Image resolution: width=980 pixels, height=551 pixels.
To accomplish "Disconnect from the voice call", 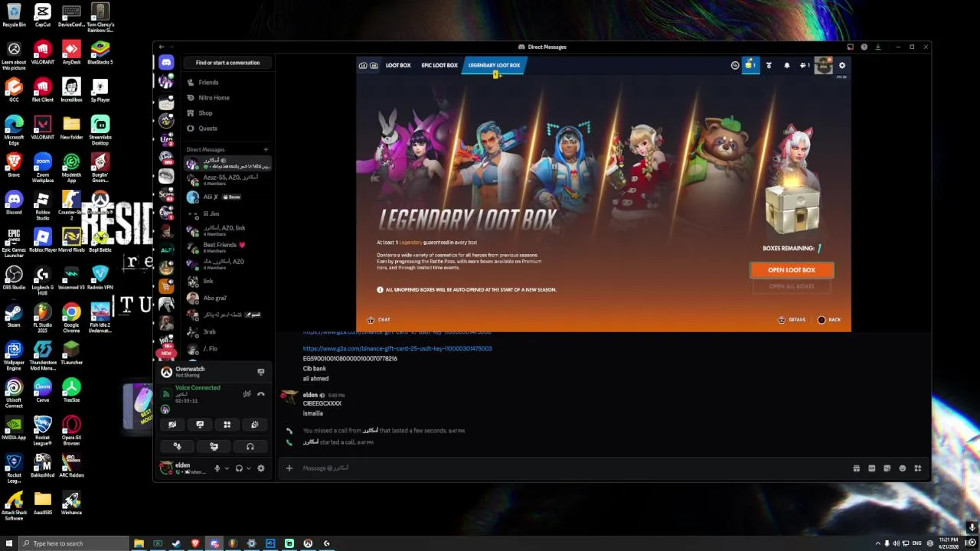I will 261,394.
